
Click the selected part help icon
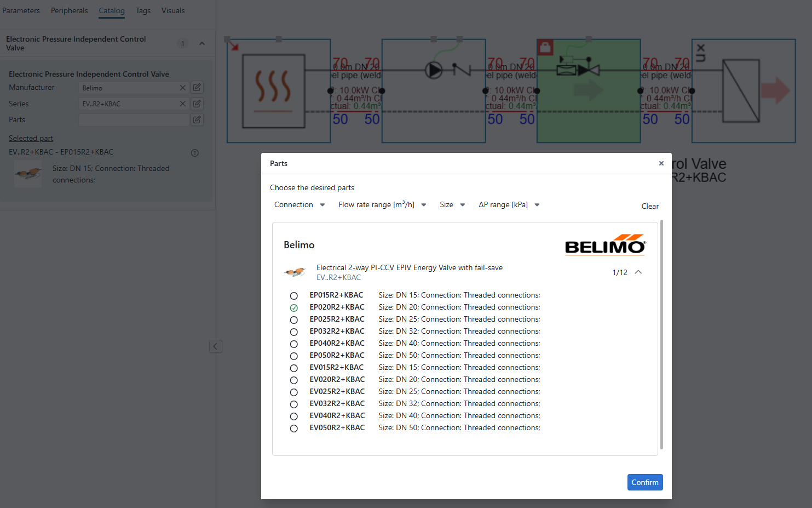[x=195, y=153]
